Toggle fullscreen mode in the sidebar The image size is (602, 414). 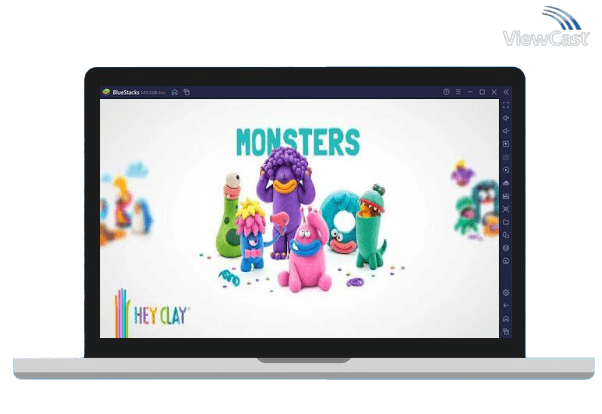coord(506,105)
